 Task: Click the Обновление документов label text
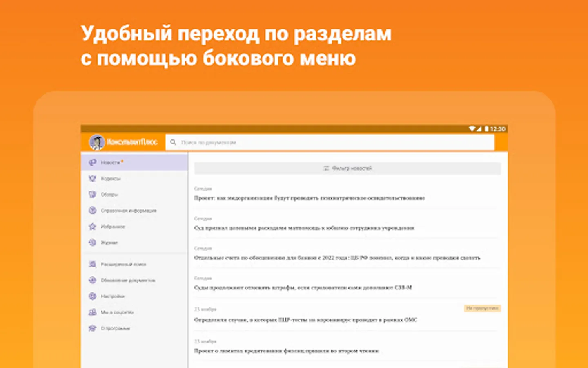pos(128,280)
